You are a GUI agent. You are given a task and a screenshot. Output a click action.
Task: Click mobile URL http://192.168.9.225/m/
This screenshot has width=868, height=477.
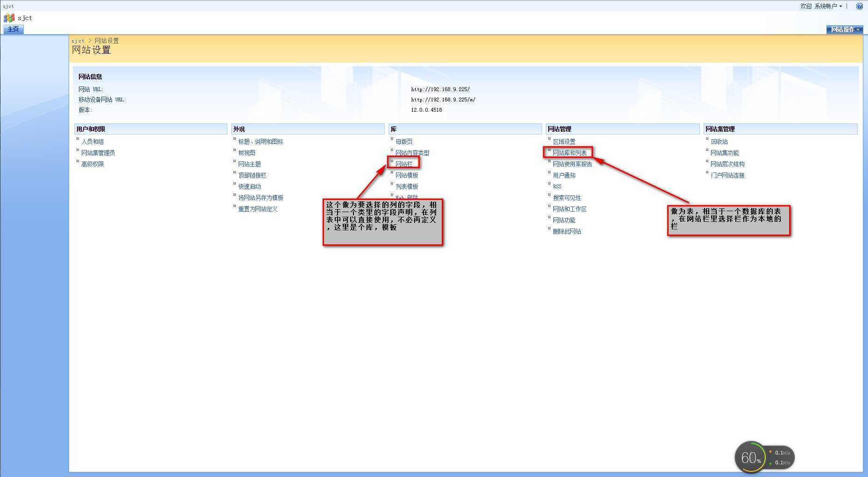(x=443, y=100)
